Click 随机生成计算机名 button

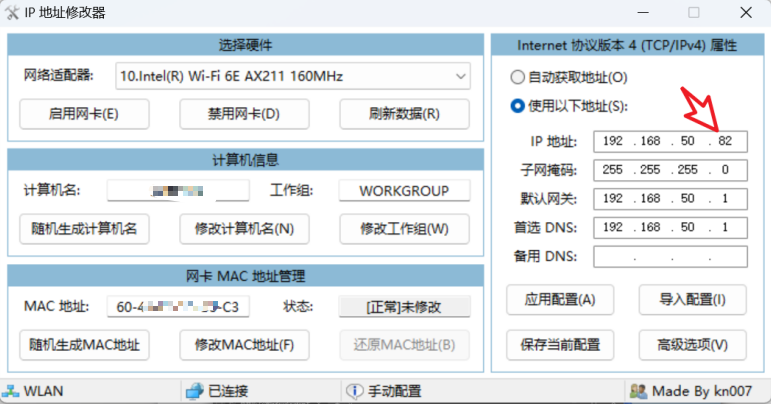[x=84, y=229]
